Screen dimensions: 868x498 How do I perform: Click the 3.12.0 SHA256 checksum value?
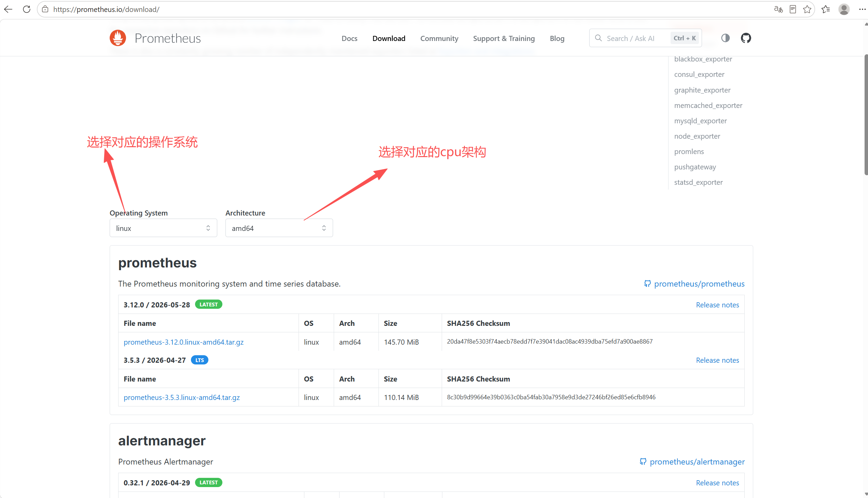tap(550, 342)
